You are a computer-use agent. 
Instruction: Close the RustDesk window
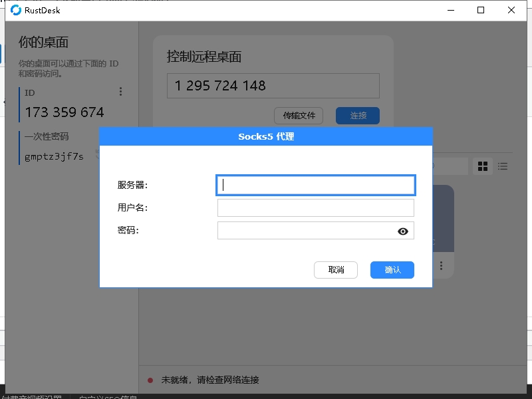511,10
